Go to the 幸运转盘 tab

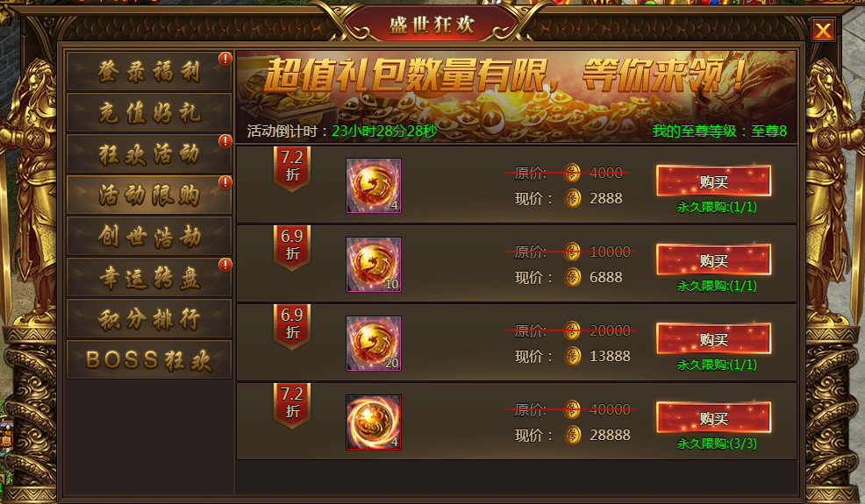(149, 277)
